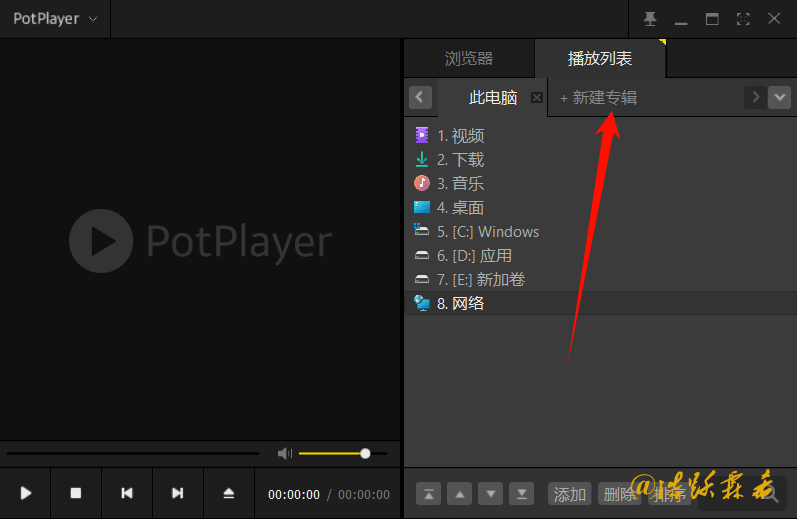This screenshot has width=797, height=519.
Task: Click the D: drive icon
Action: (x=422, y=255)
